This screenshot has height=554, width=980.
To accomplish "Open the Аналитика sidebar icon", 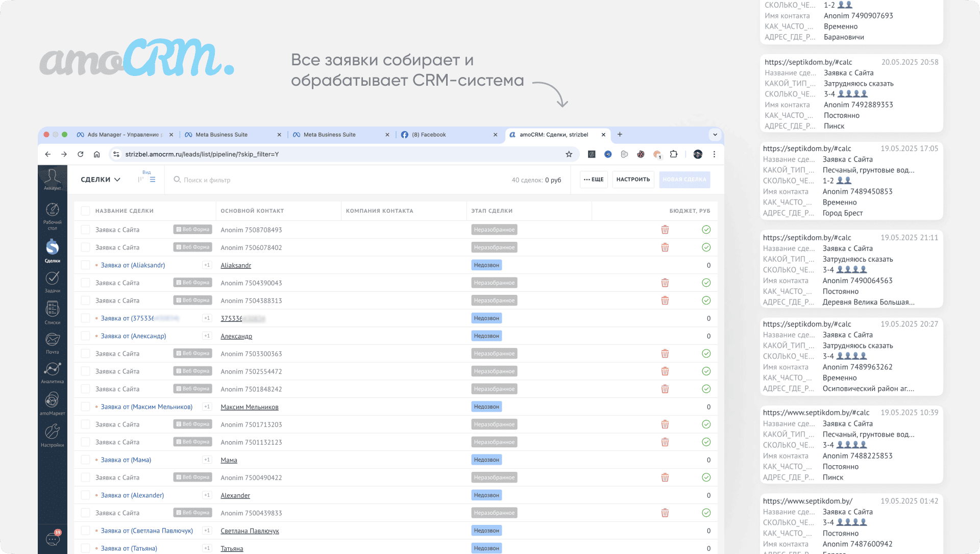I will tap(52, 372).
